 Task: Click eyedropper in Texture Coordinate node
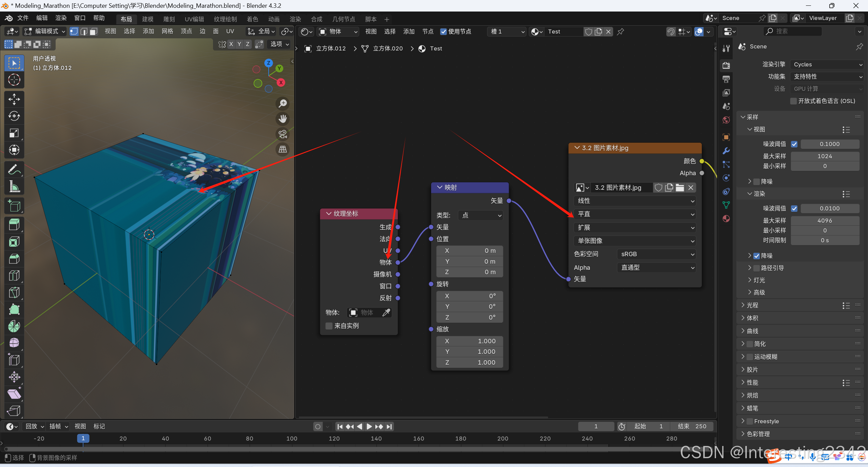click(x=386, y=312)
